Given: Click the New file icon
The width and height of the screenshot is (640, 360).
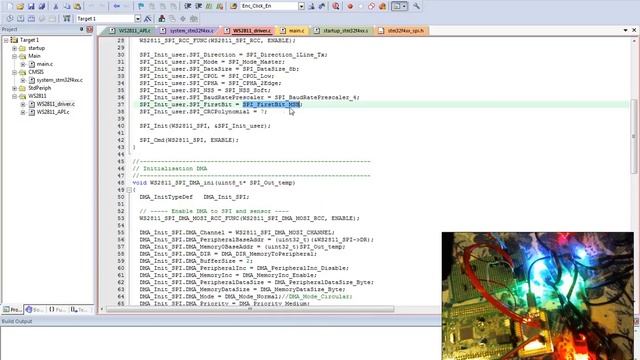Looking at the screenshot, I should 10,6.
